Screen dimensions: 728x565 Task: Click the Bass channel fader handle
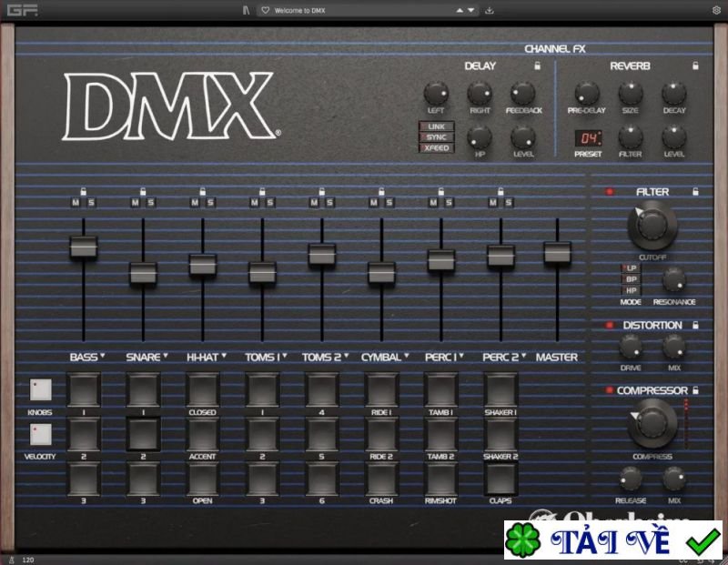(x=84, y=247)
